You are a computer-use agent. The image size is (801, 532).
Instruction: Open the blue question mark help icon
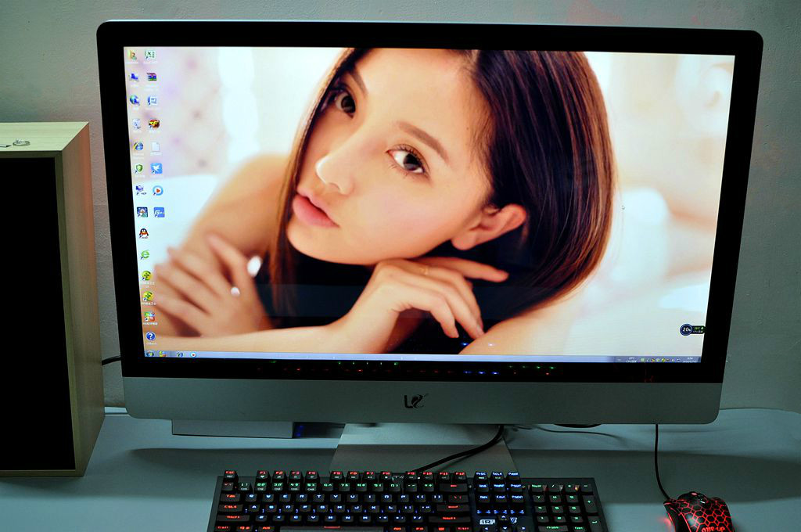pyautogui.click(x=150, y=336)
